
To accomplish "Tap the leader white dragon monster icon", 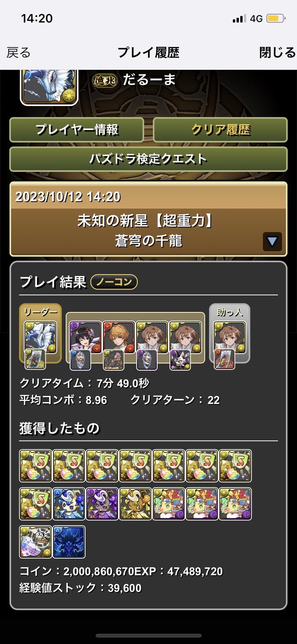I will [40, 337].
